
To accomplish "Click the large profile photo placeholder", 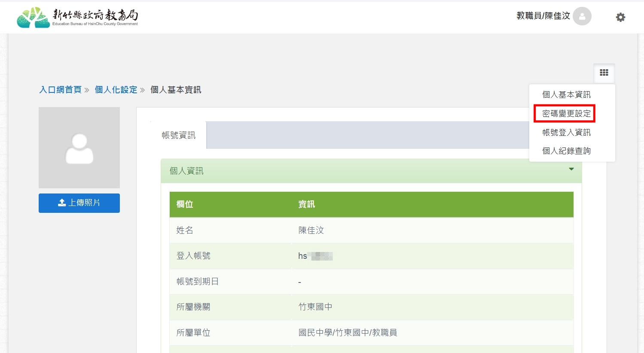I will (79, 147).
